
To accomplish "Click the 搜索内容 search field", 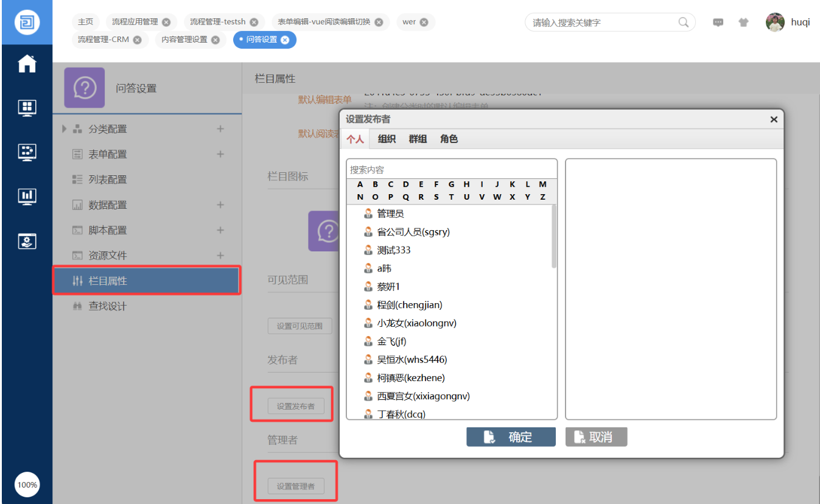I will click(x=451, y=169).
